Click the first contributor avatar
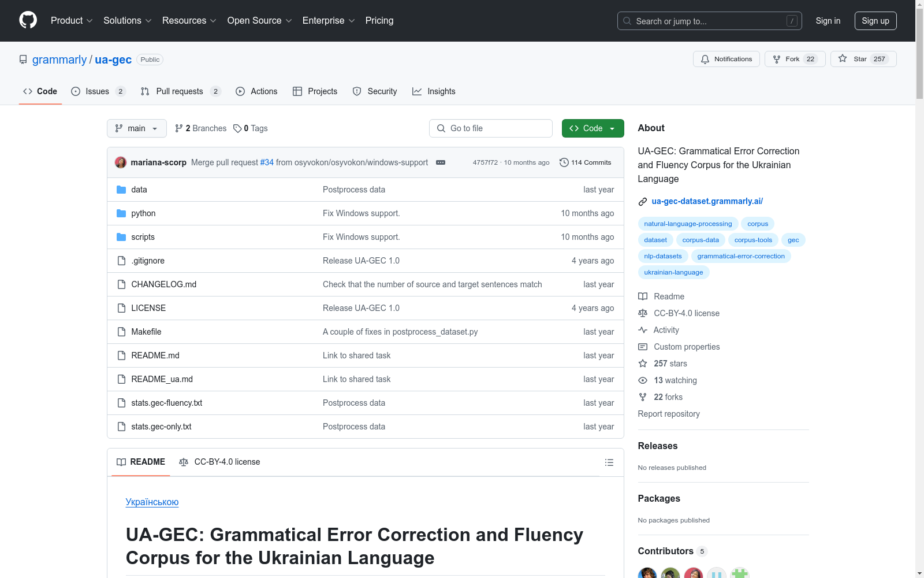The image size is (924, 578). point(647,573)
